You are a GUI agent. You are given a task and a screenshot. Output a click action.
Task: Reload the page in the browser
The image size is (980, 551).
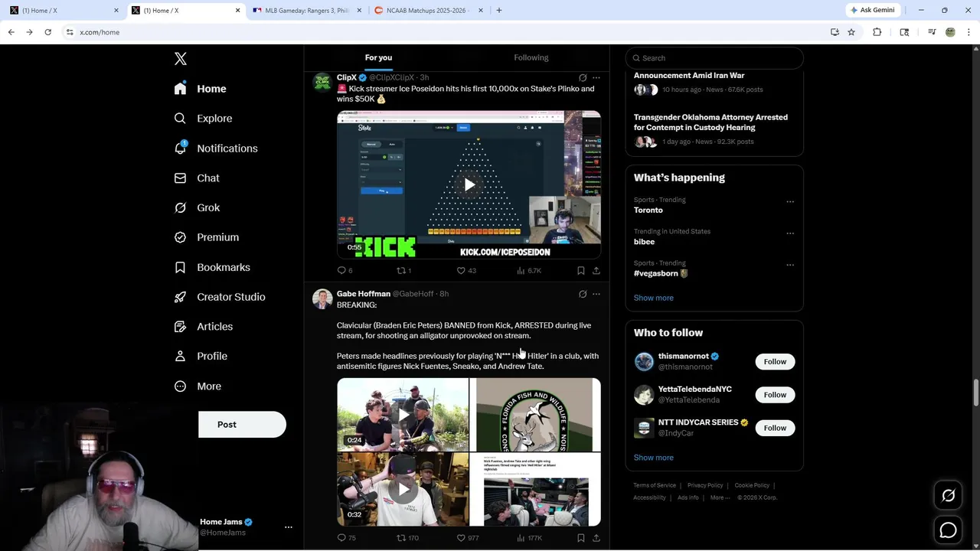click(x=47, y=32)
